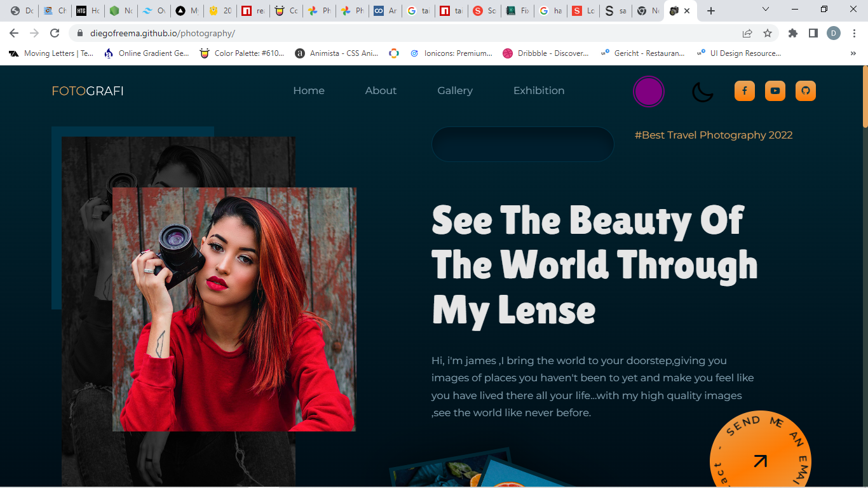Expand the tab search chevron
Image resolution: width=868 pixels, height=488 pixels.
766,10
